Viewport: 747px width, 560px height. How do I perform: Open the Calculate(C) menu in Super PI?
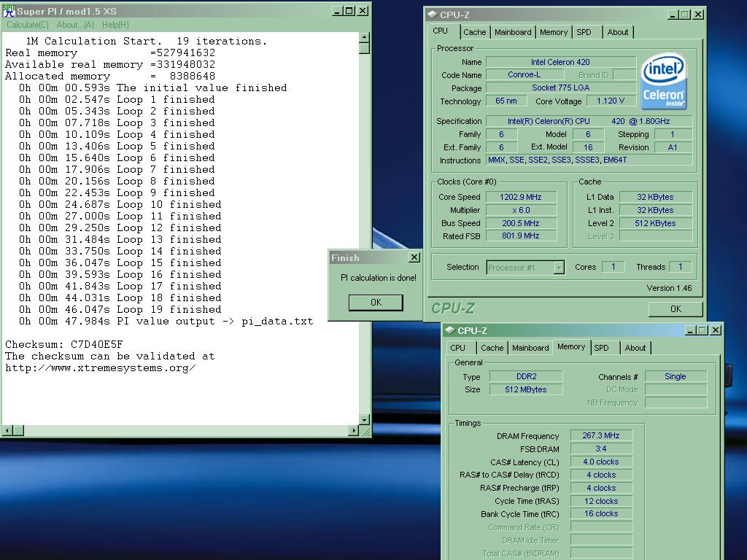[28, 25]
